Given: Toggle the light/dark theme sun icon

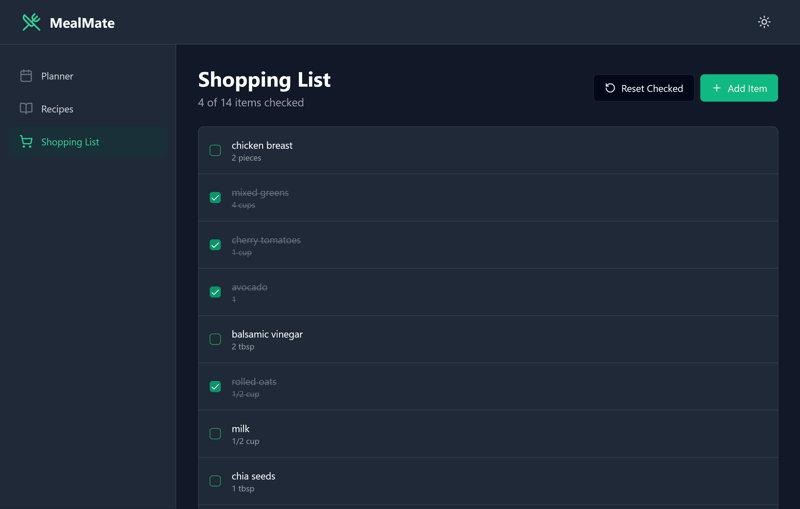Looking at the screenshot, I should 764,22.
